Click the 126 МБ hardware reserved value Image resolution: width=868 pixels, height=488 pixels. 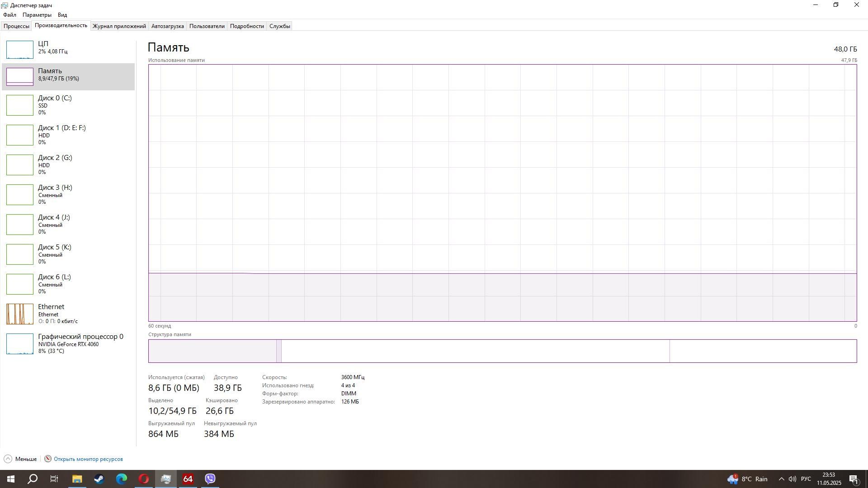350,402
